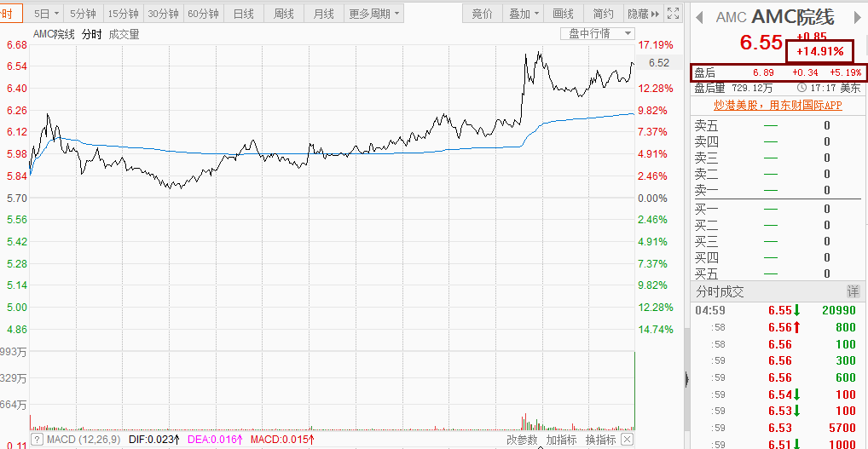
Task: Open the 盘中行情 session dropdown
Action: pyautogui.click(x=596, y=33)
